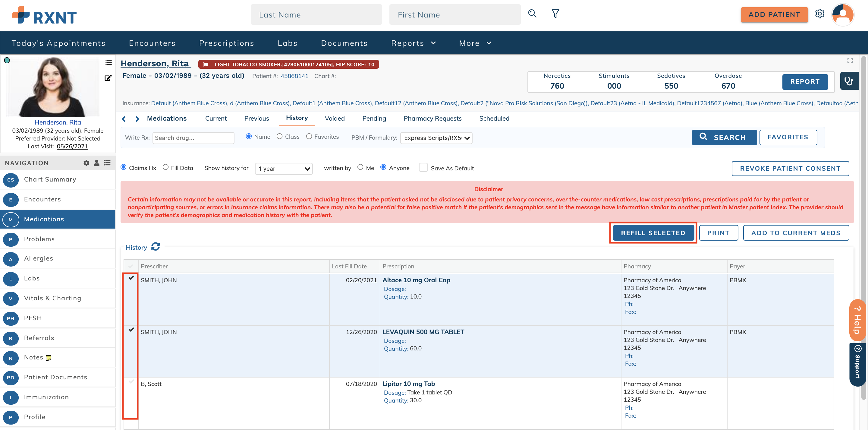Open the PBM/Formulary Express Scripts dropdown
868x430 pixels.
coord(436,138)
